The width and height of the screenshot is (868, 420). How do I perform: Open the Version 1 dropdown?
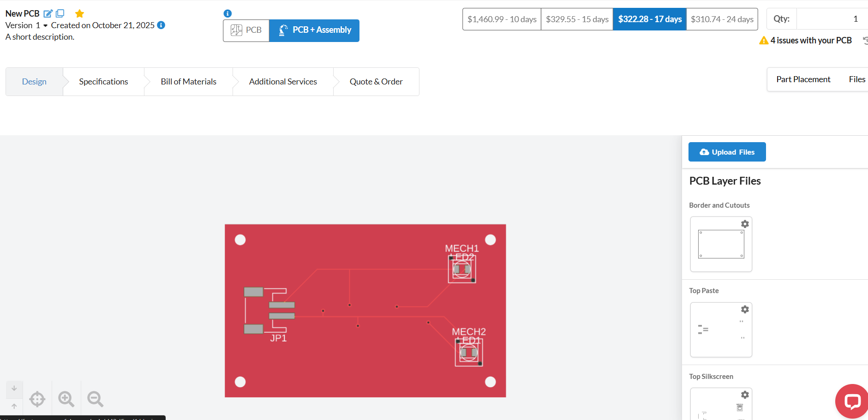point(45,25)
